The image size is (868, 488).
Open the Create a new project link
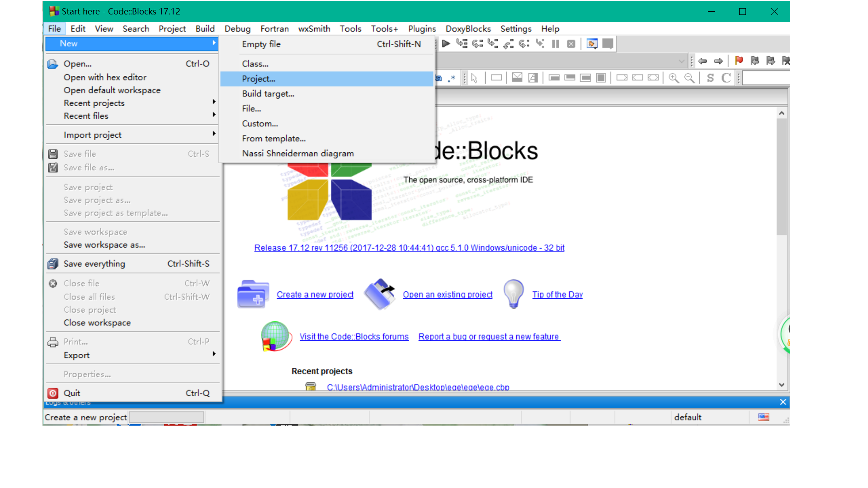tap(315, 295)
